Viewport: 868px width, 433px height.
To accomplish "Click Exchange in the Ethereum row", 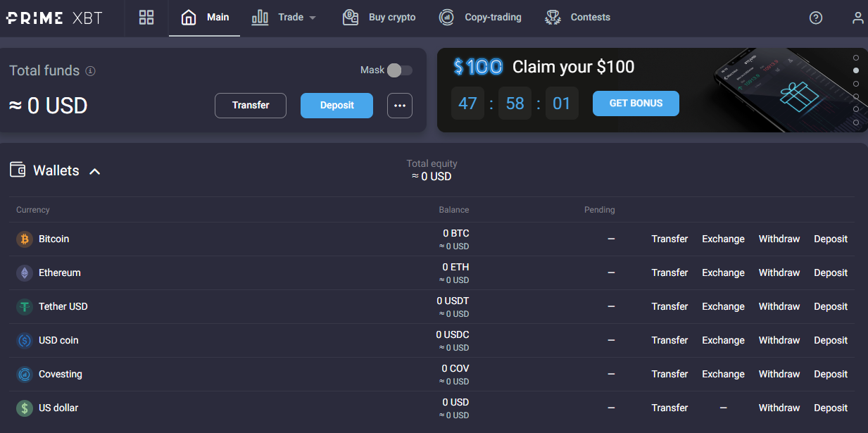I will click(x=723, y=273).
